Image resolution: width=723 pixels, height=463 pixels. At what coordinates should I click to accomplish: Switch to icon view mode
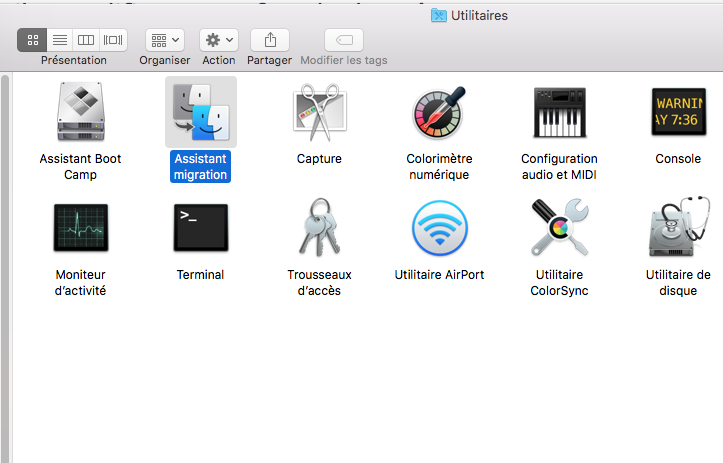33,40
